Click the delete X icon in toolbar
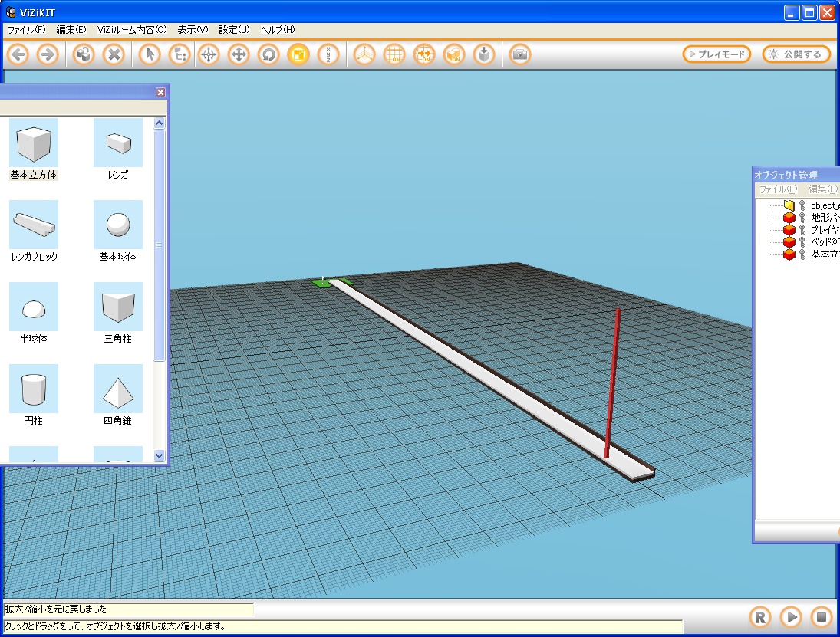The width and height of the screenshot is (840, 637). tap(114, 54)
